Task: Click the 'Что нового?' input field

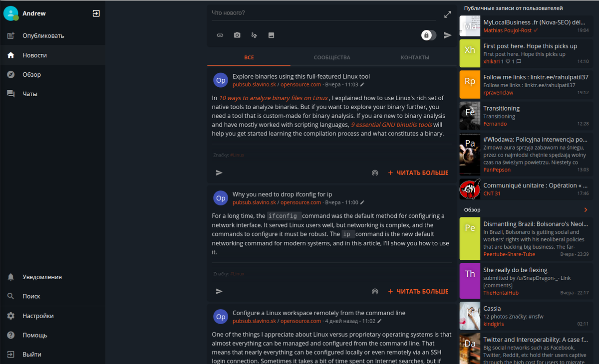Action: pos(324,13)
